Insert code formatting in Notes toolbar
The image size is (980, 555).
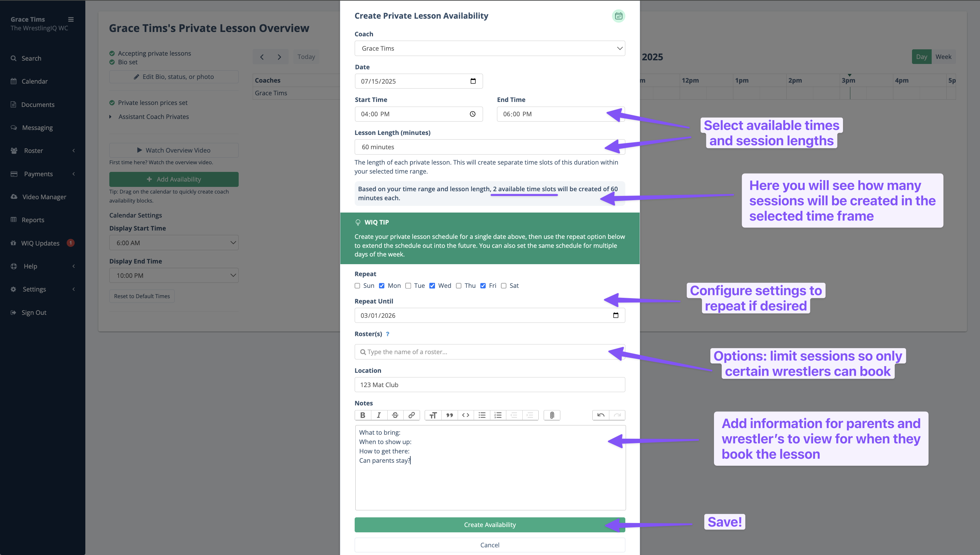pos(466,415)
